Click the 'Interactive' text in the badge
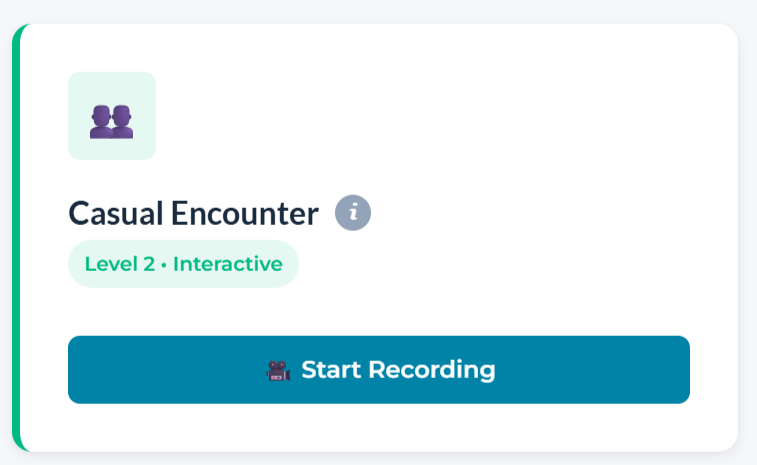Screen dimensions: 757x465 228,264
